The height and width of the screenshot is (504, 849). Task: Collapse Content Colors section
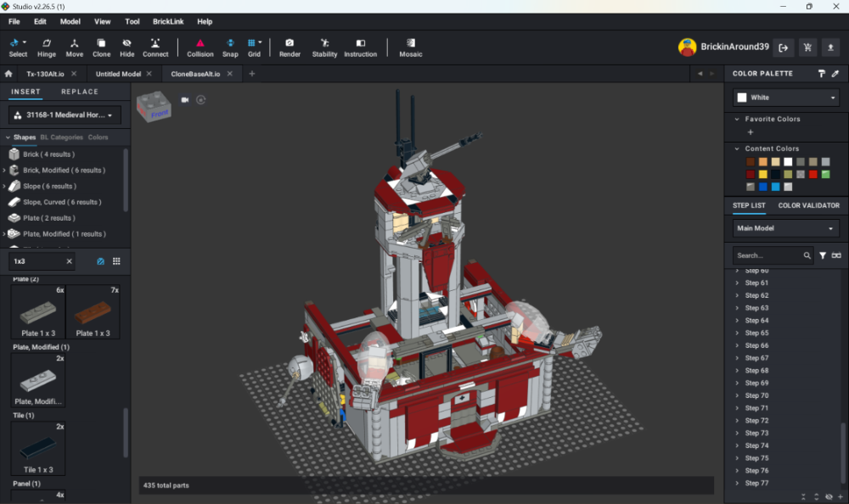click(x=737, y=148)
